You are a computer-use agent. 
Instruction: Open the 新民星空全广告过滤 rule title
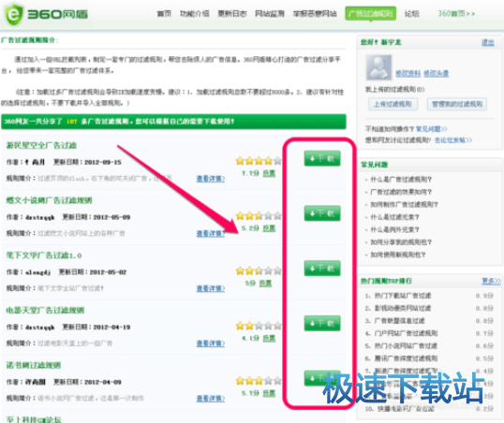[41, 145]
